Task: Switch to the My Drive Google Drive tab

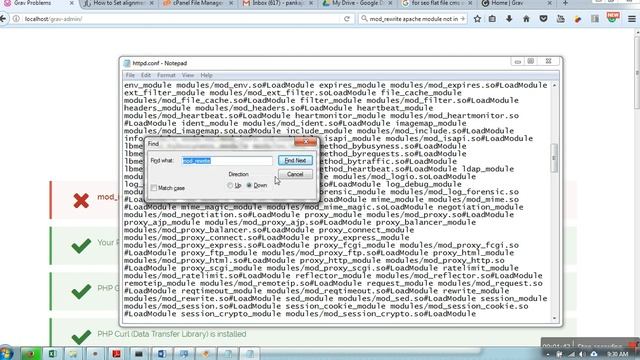Action: 358,3
